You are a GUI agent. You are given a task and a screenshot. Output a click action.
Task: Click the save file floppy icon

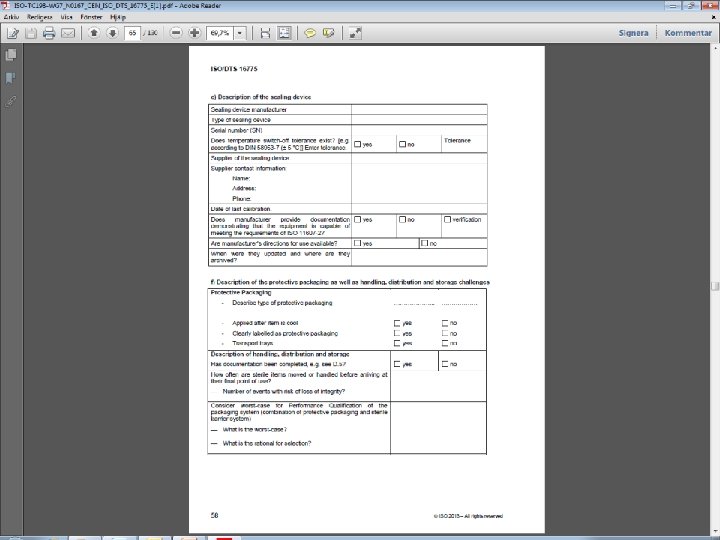coord(31,33)
